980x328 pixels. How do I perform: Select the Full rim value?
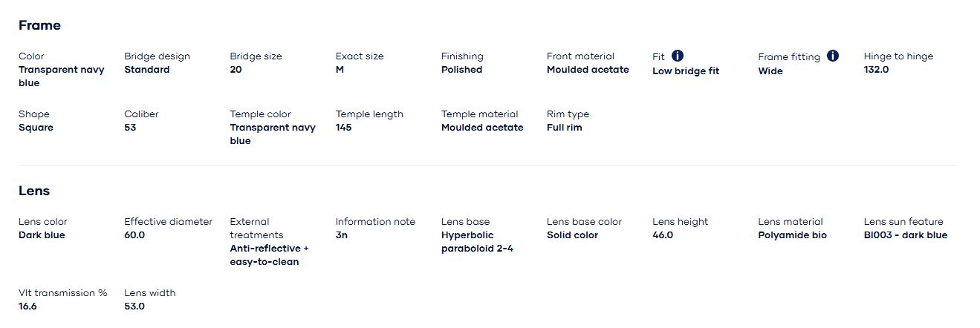click(565, 128)
